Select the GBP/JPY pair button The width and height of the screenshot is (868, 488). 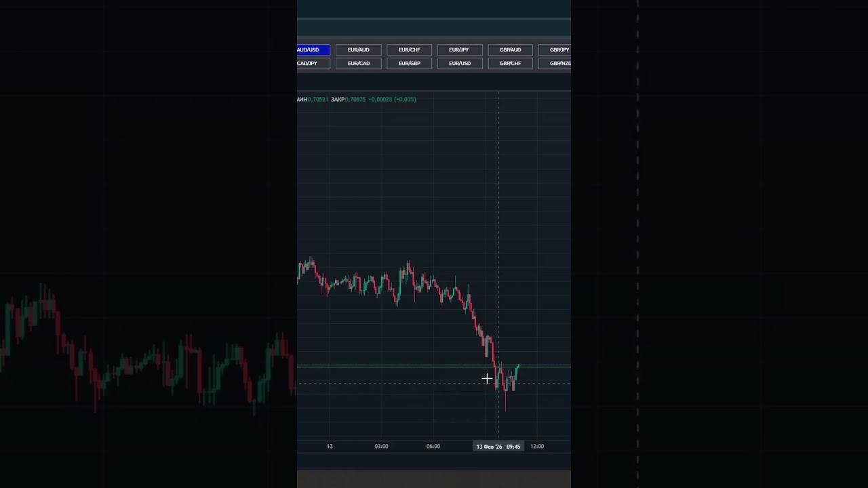click(555, 49)
